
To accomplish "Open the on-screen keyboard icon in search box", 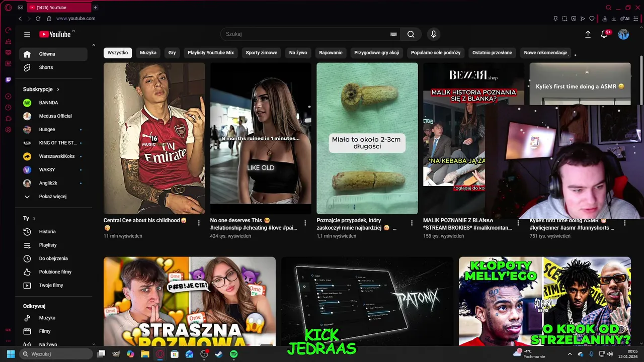I will pyautogui.click(x=393, y=34).
